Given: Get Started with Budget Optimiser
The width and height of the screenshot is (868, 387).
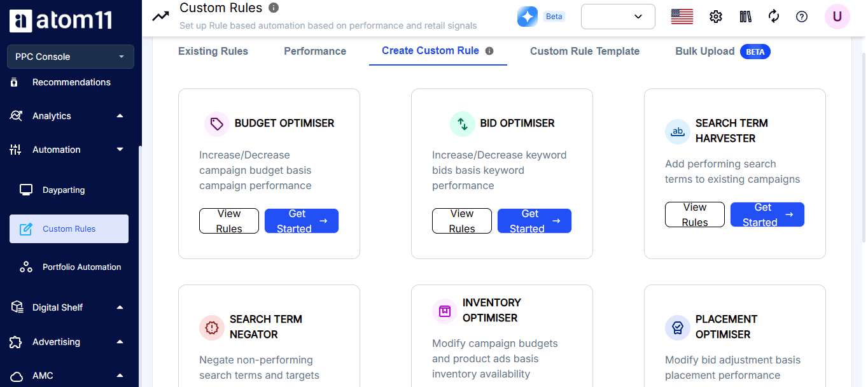Looking at the screenshot, I should point(302,221).
